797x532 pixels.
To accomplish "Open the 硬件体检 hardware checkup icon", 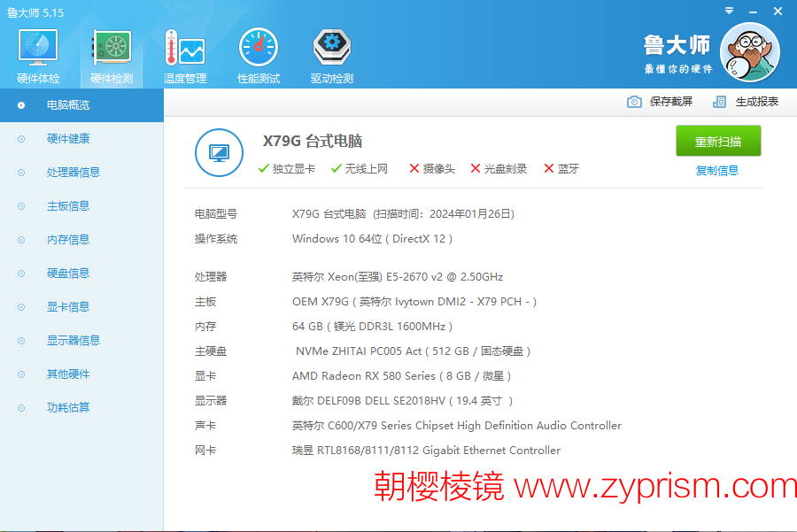I will click(x=38, y=49).
